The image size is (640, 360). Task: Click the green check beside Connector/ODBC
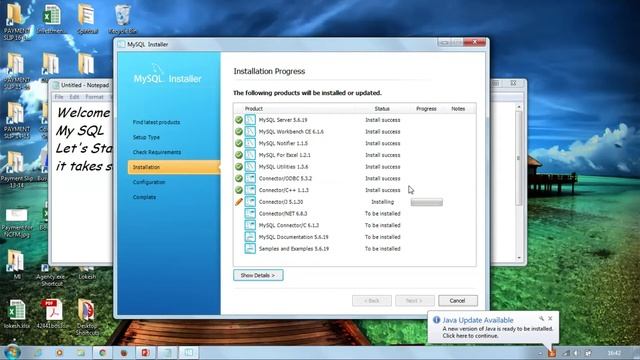[239, 178]
